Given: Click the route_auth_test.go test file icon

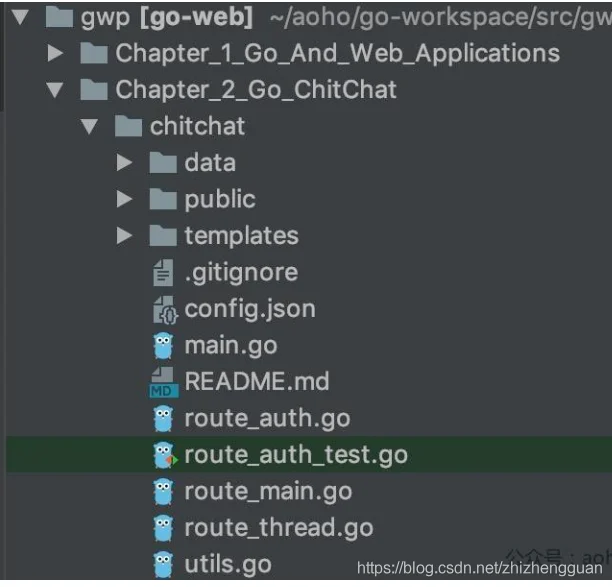Looking at the screenshot, I should click(165, 455).
